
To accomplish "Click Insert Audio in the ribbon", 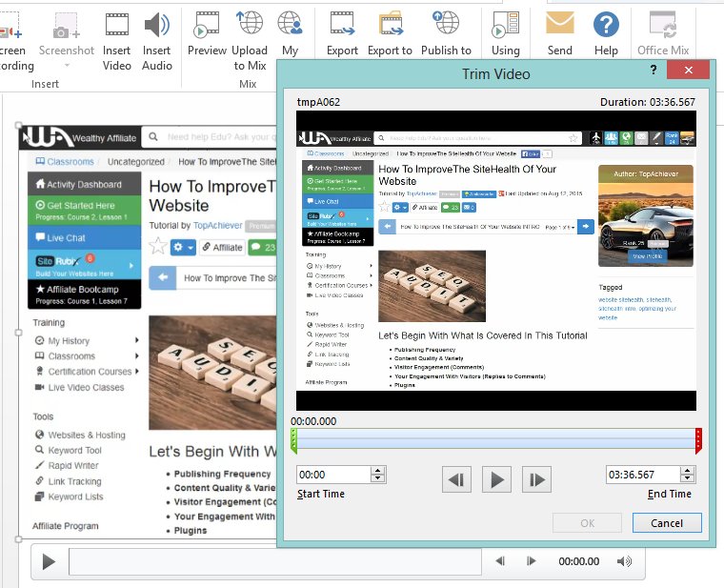I will [x=157, y=42].
